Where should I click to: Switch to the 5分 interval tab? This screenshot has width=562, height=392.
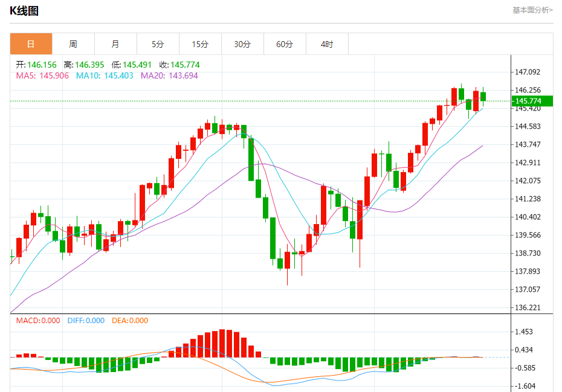(x=158, y=44)
